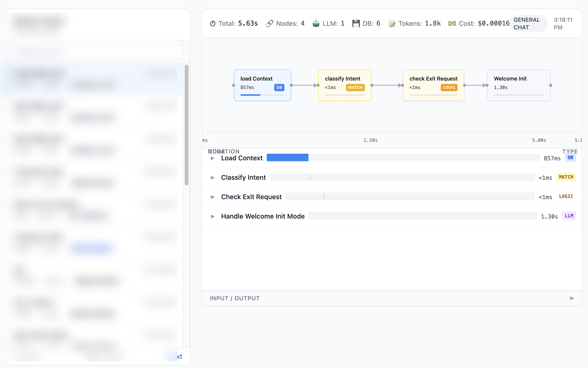This screenshot has height=368, width=588.
Task: Click the money icon beside Cost
Action: (x=452, y=24)
